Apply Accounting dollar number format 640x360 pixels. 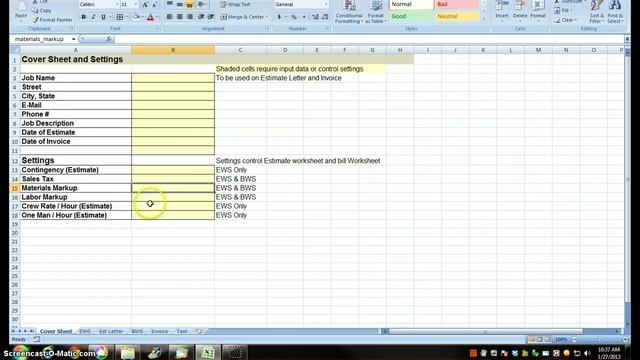point(279,17)
